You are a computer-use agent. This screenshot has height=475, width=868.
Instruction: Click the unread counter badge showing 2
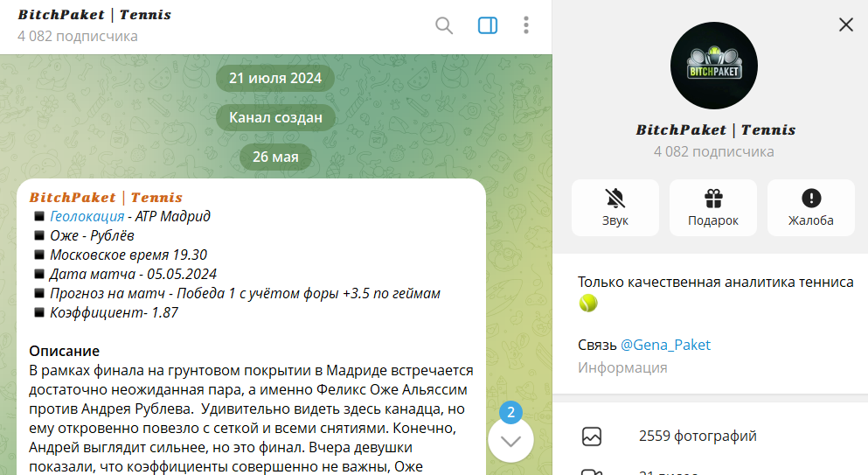pyautogui.click(x=510, y=413)
